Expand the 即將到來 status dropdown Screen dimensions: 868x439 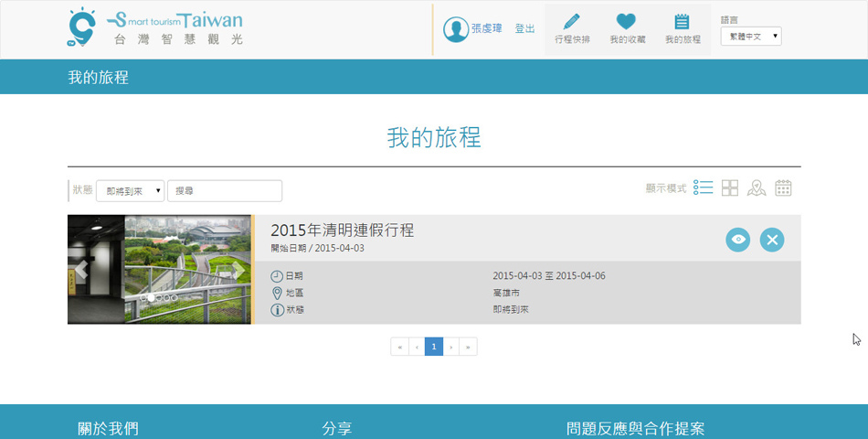[130, 190]
